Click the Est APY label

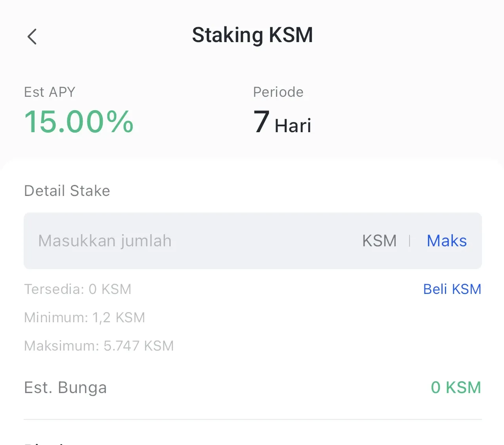point(50,92)
